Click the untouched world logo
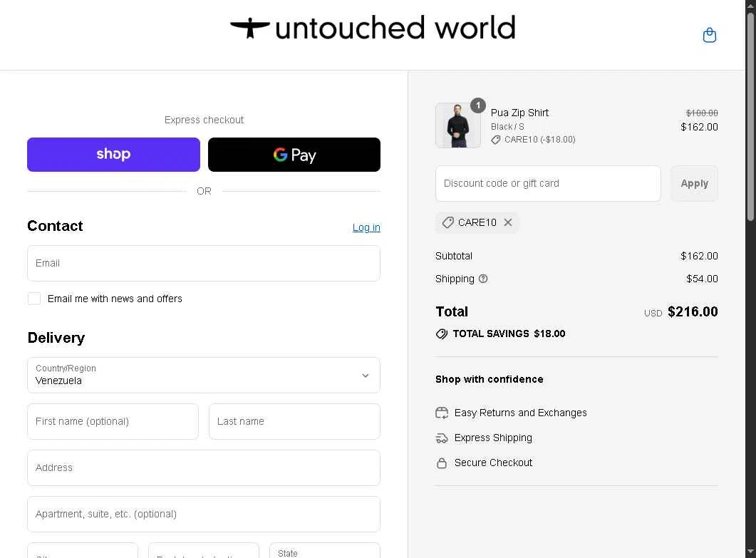Image resolution: width=756 pixels, height=558 pixels. [x=373, y=28]
